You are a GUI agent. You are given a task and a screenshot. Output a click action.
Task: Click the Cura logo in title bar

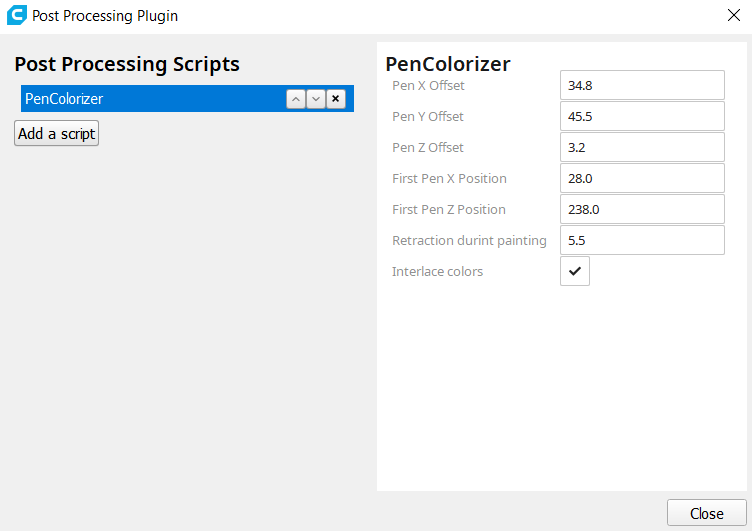16,16
